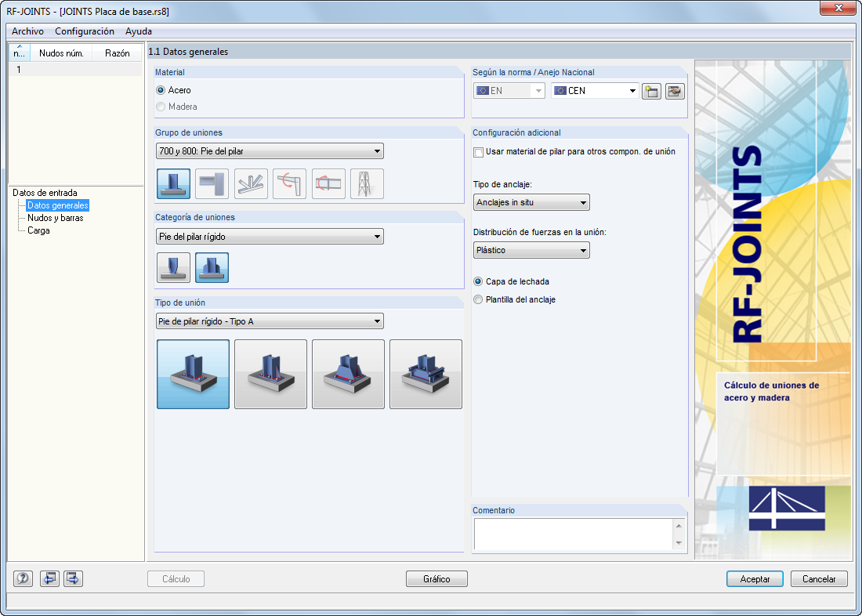This screenshot has height=616, width=862.
Task: Select the rigid frame corner joint group icon
Action: click(290, 183)
